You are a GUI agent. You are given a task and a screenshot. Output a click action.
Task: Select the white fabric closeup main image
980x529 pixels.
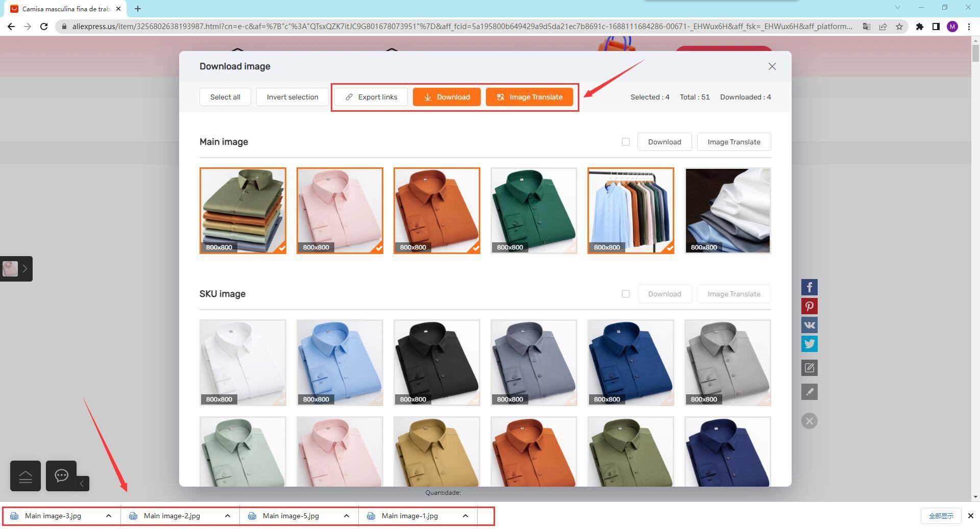[728, 211]
